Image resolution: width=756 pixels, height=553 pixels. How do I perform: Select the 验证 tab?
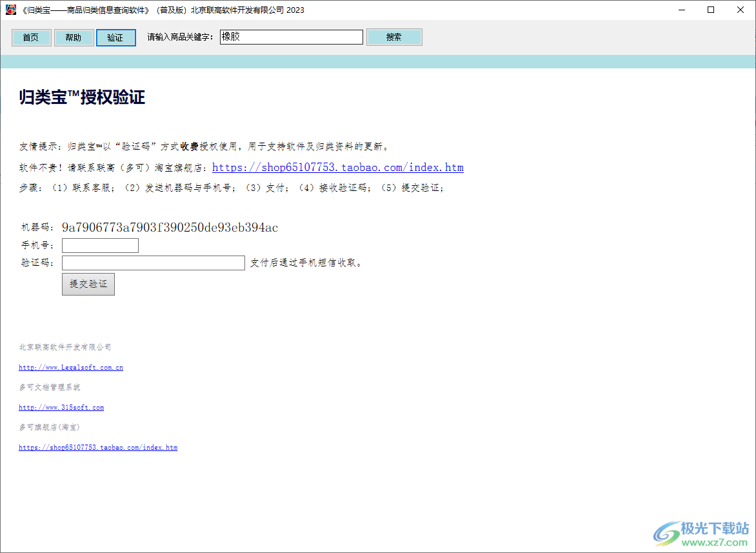pyautogui.click(x=115, y=37)
